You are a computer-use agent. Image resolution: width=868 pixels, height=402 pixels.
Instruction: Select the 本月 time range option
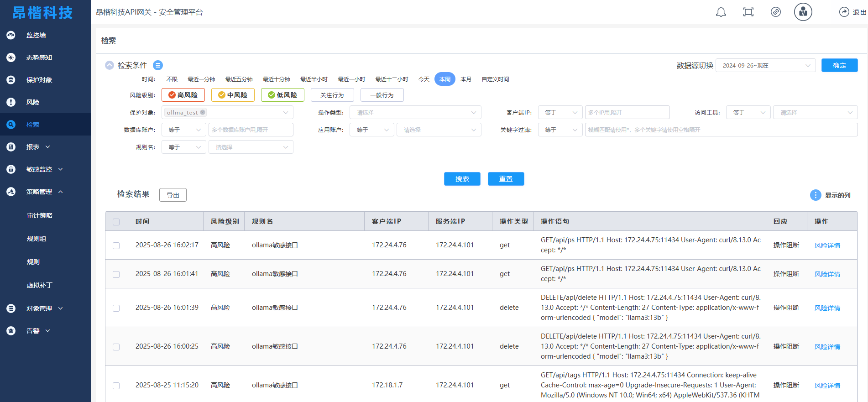click(x=465, y=79)
